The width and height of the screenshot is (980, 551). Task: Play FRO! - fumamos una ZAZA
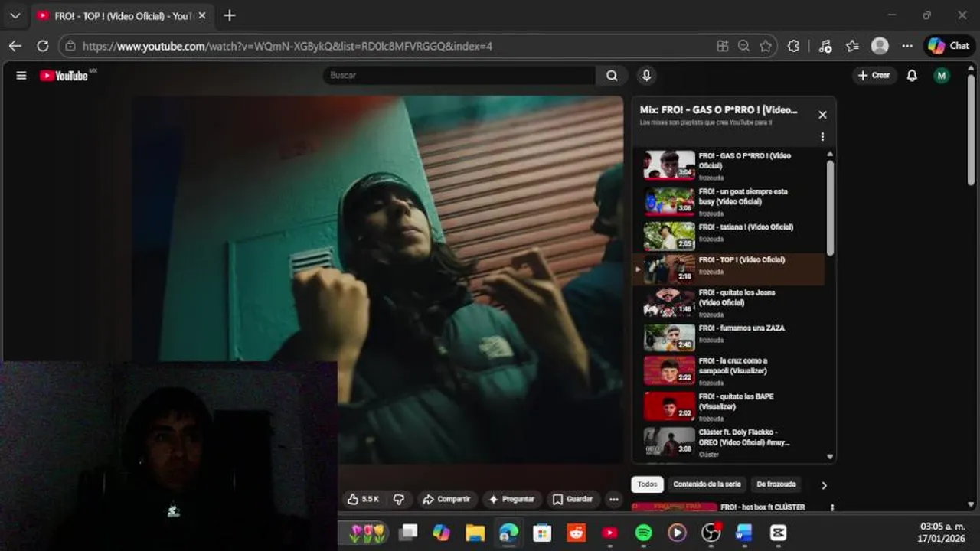(728, 337)
